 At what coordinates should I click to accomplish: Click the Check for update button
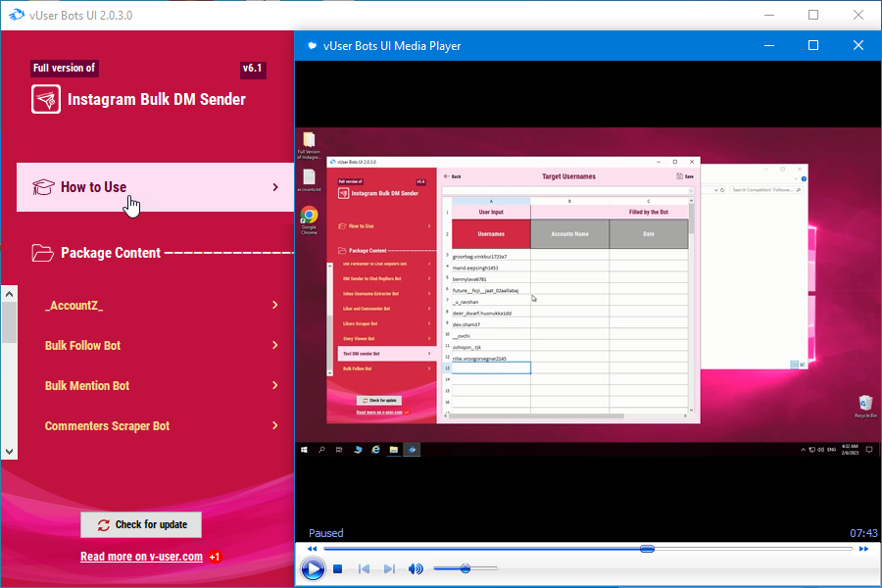[141, 525]
